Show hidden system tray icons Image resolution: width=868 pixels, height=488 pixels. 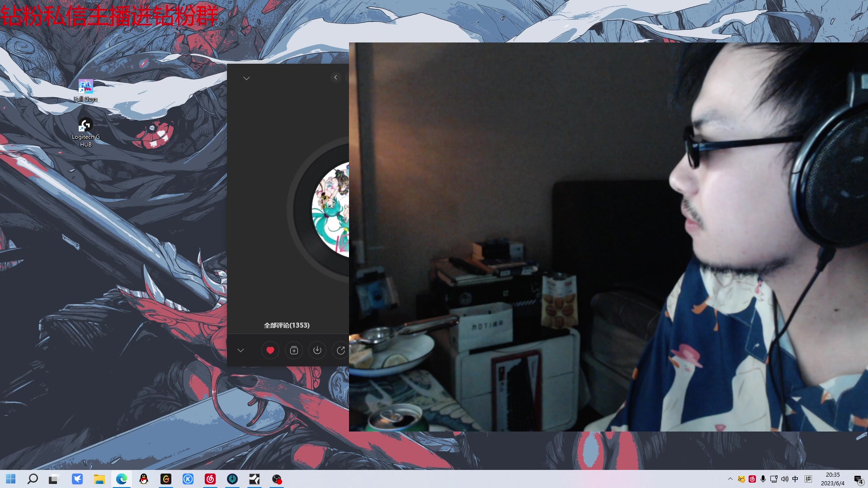(x=730, y=479)
